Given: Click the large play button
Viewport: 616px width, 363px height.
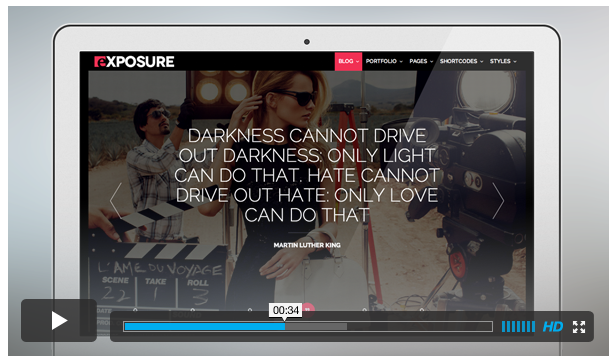Looking at the screenshot, I should [59, 321].
